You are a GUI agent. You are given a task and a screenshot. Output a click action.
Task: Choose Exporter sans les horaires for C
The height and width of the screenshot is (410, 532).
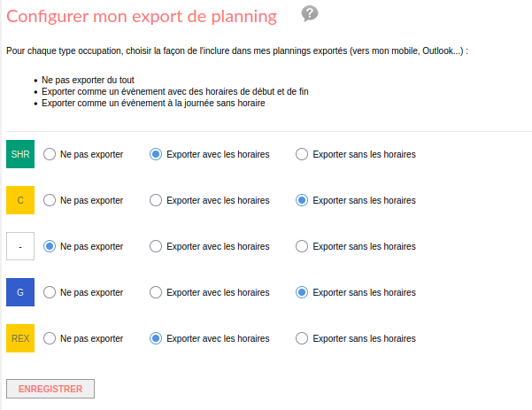(x=302, y=200)
